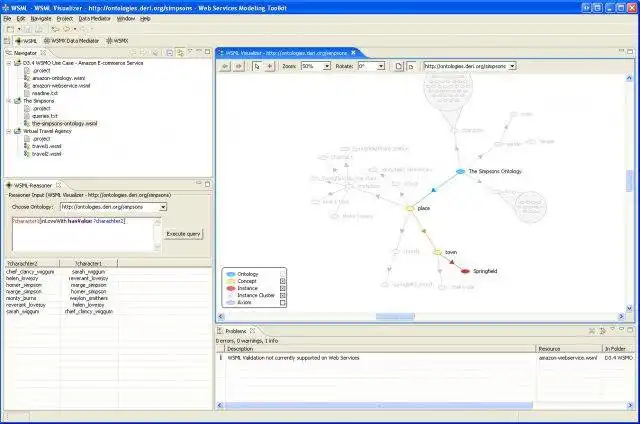Collapse The Simpsons project tree
The image size is (640, 424).
pyautogui.click(x=9, y=101)
